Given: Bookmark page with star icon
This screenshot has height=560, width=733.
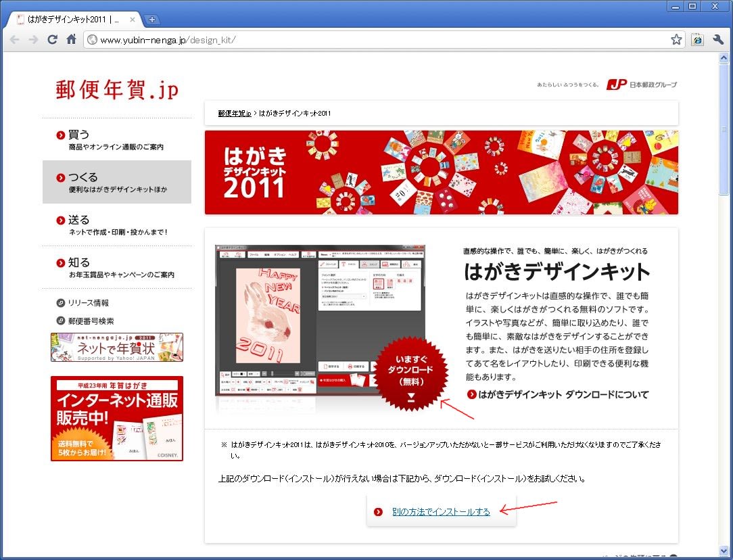Looking at the screenshot, I should [676, 40].
